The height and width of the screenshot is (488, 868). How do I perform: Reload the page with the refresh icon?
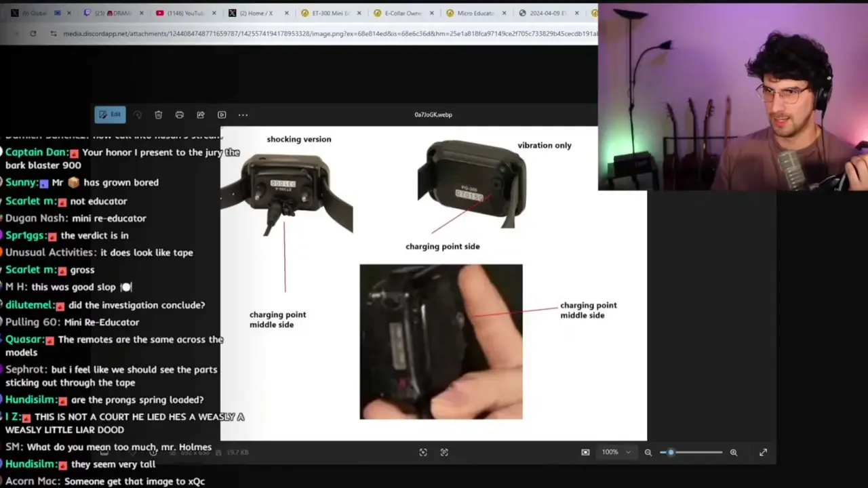pos(33,33)
